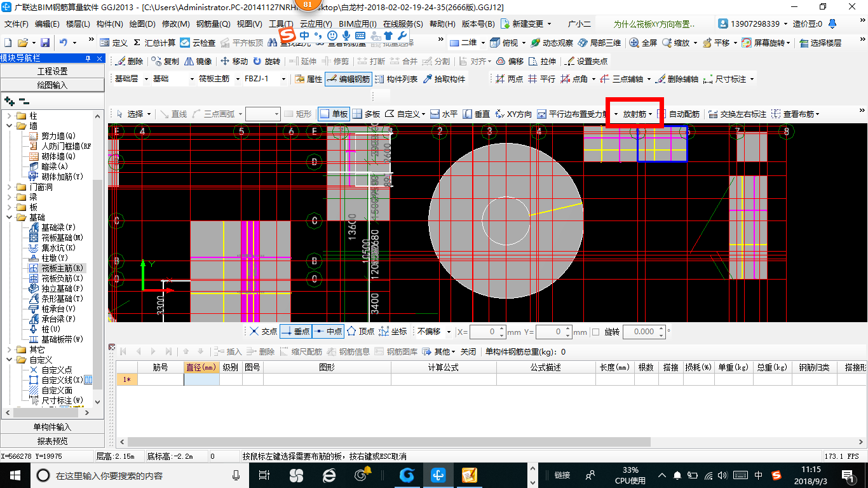The width and height of the screenshot is (868, 488).
Task: Select the 复制 copy tool
Action: (x=166, y=62)
